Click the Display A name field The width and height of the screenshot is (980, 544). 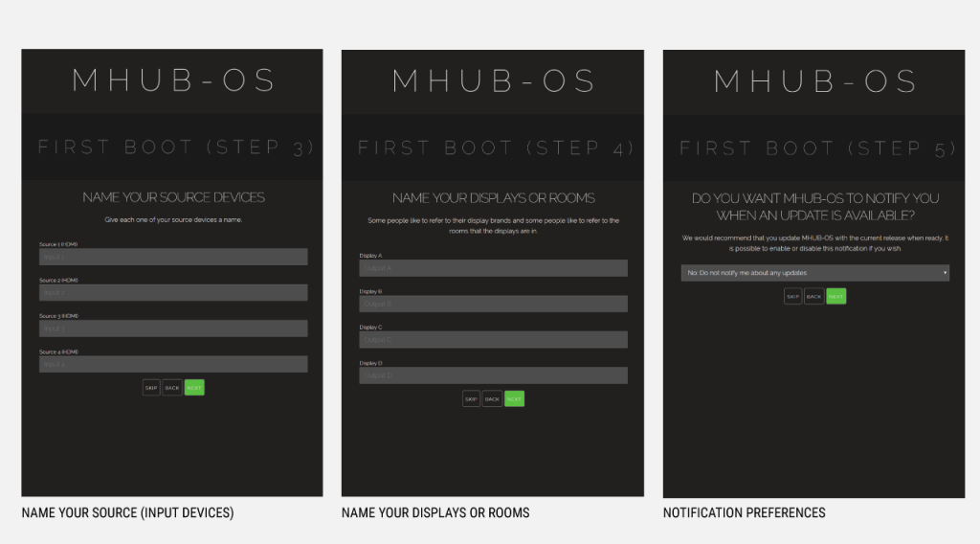493,268
